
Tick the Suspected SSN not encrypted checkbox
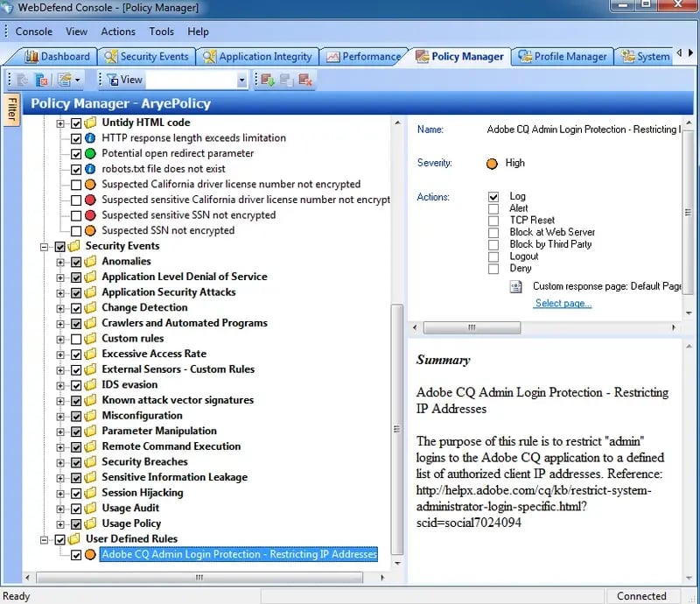click(76, 230)
